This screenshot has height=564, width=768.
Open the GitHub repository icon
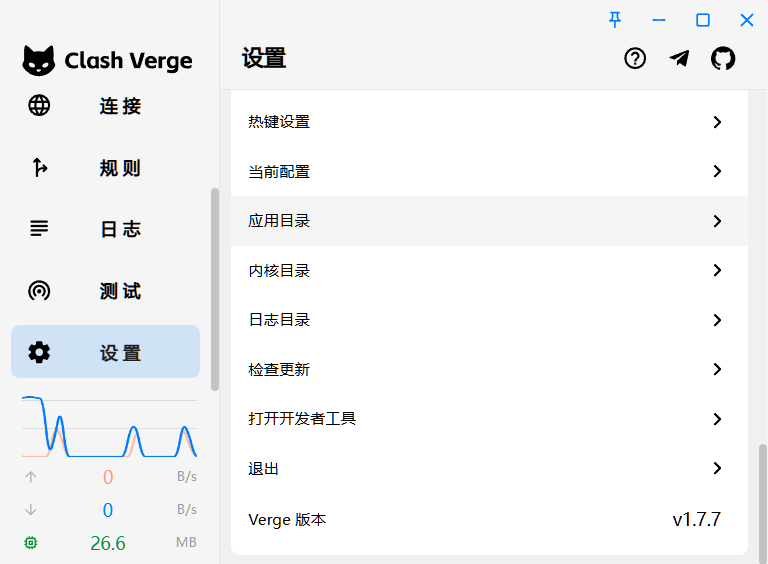pyautogui.click(x=723, y=59)
